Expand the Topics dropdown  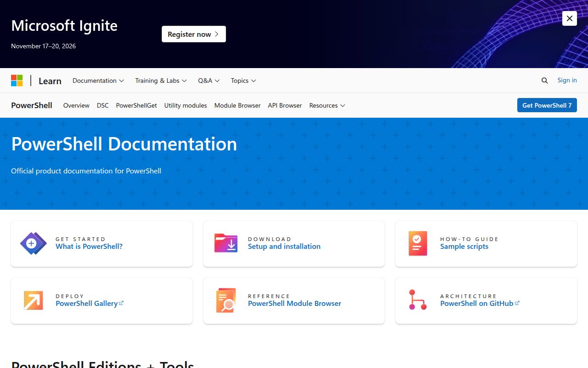pyautogui.click(x=243, y=80)
